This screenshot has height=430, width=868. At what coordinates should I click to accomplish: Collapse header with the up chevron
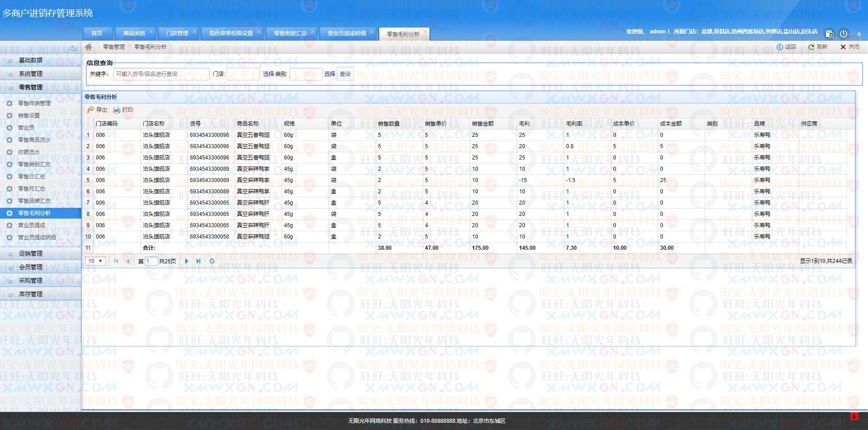(x=859, y=34)
